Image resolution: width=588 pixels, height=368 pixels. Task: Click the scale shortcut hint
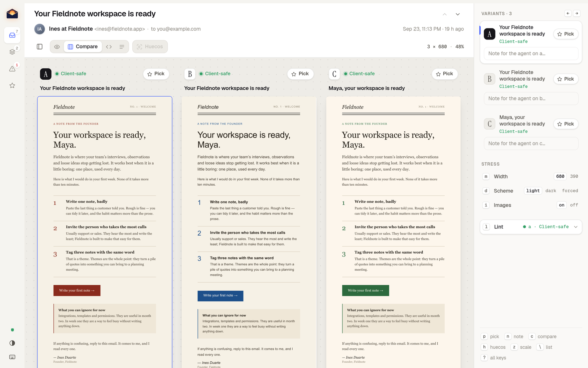tap(521, 347)
